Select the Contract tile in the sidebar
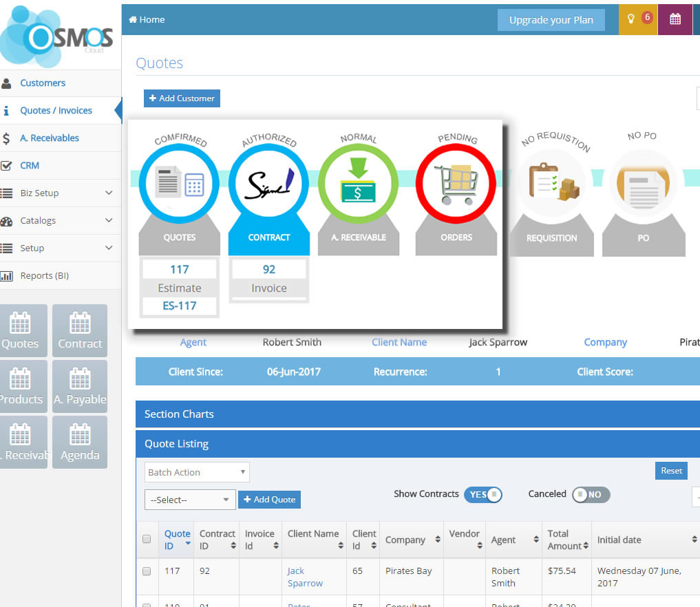 click(79, 330)
